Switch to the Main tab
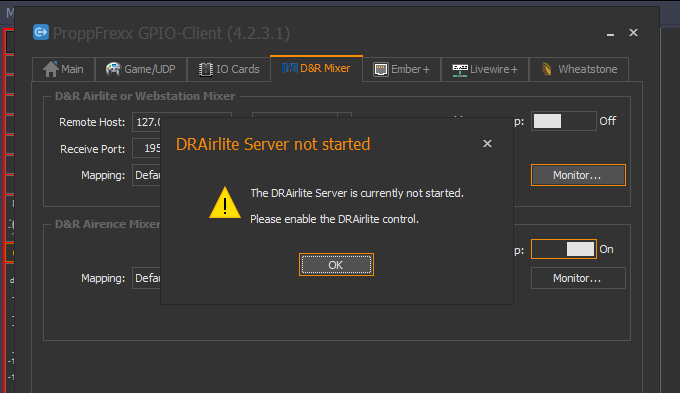Screen dimensions: 680x393 tap(63, 69)
